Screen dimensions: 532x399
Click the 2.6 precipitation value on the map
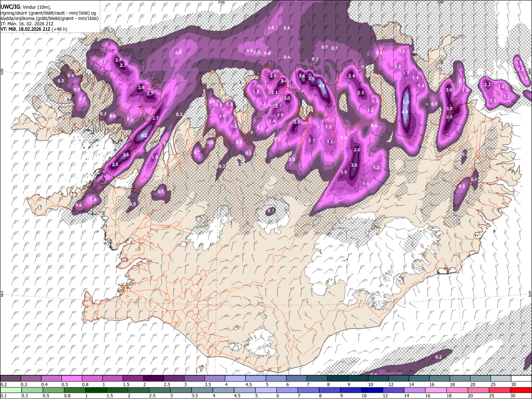357,150
